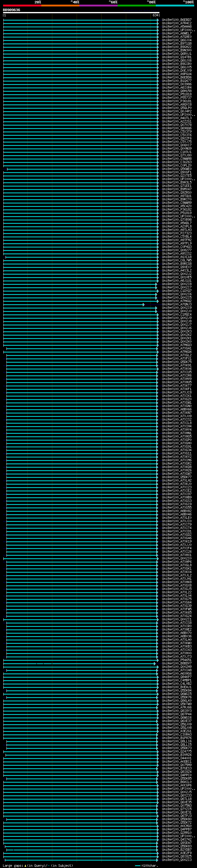
Task: Select the UniRef100_B0EAJ1 label
Action: pyautogui.click(x=176, y=687)
